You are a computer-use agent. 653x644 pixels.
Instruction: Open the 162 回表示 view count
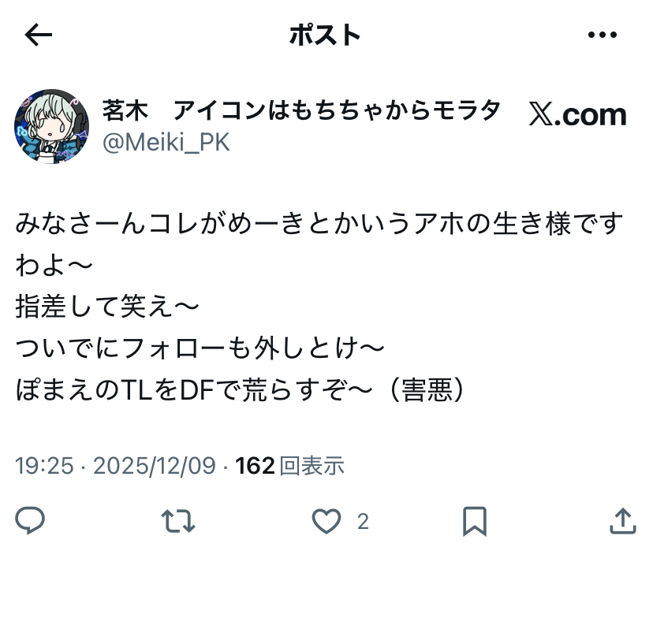(x=290, y=465)
